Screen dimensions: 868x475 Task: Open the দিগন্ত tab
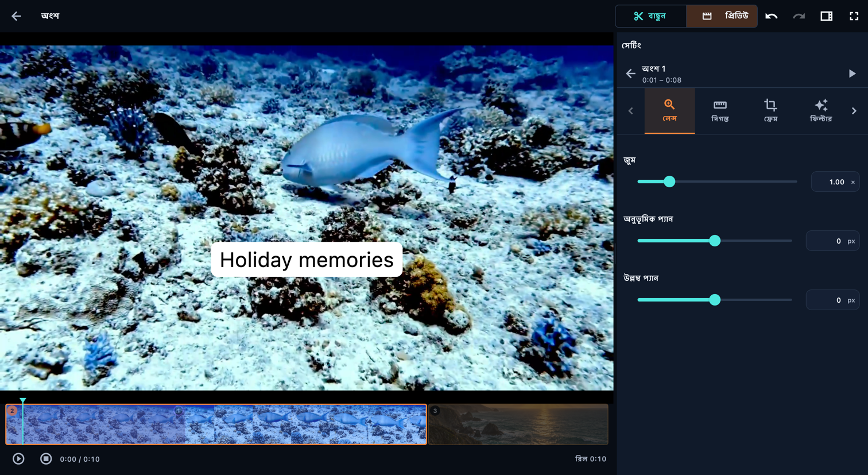click(x=720, y=111)
